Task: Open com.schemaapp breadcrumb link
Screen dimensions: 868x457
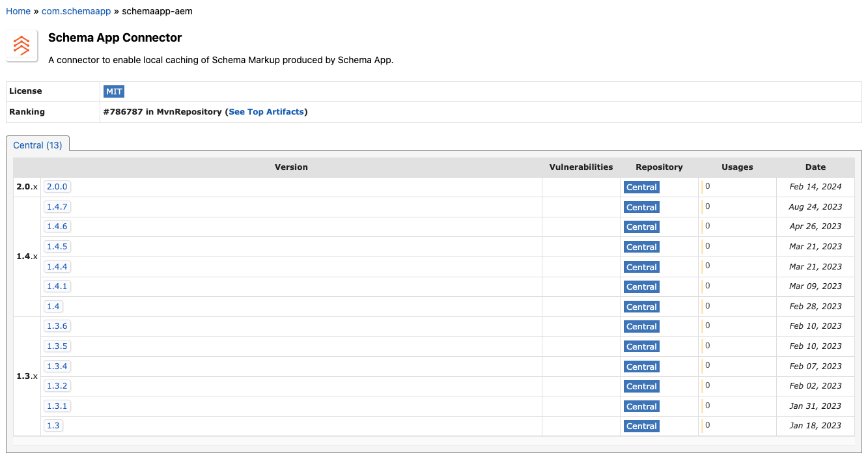Action: 76,11
